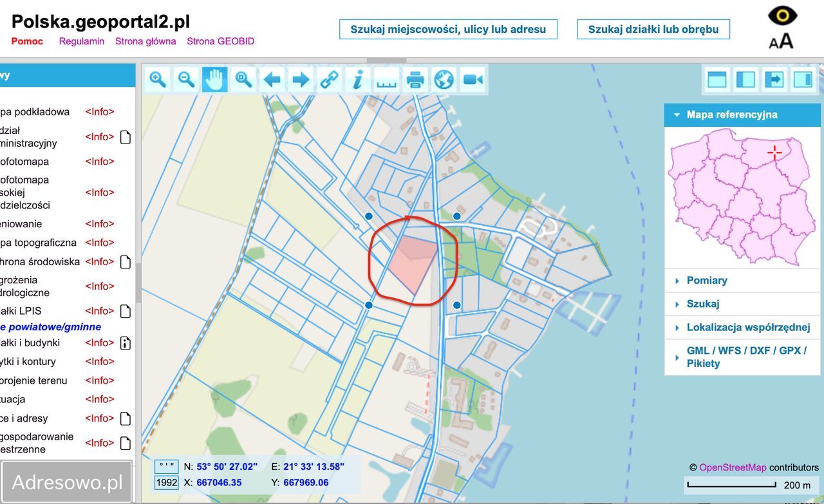Open <Info> for Ulice i adresy layer
Screen dimensions: 824x504
point(100,418)
